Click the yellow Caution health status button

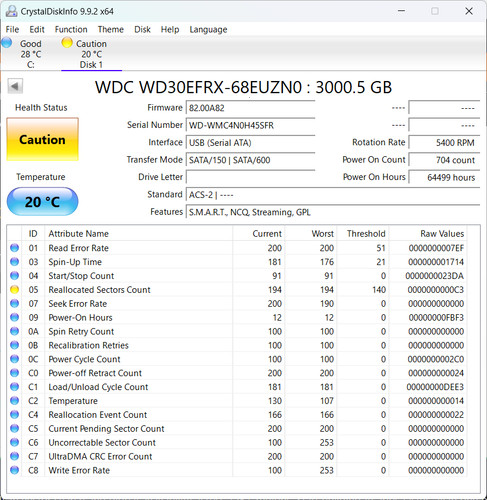[x=43, y=139]
